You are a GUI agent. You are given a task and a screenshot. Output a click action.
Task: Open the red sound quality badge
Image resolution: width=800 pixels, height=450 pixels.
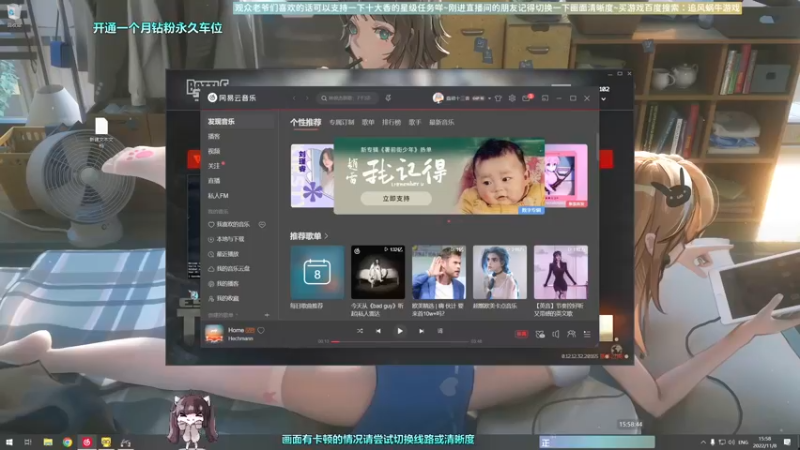(x=521, y=334)
